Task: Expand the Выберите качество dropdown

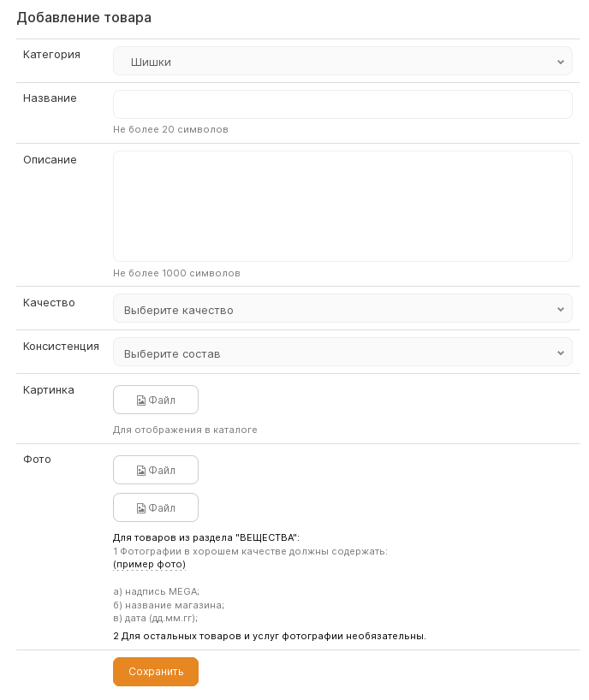Action: click(342, 309)
